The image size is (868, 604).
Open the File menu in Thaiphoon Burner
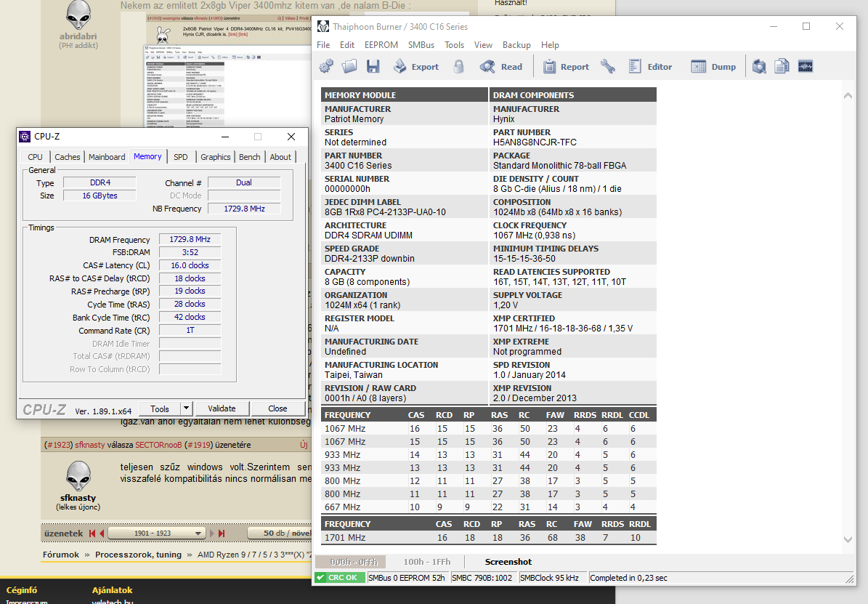(x=323, y=45)
